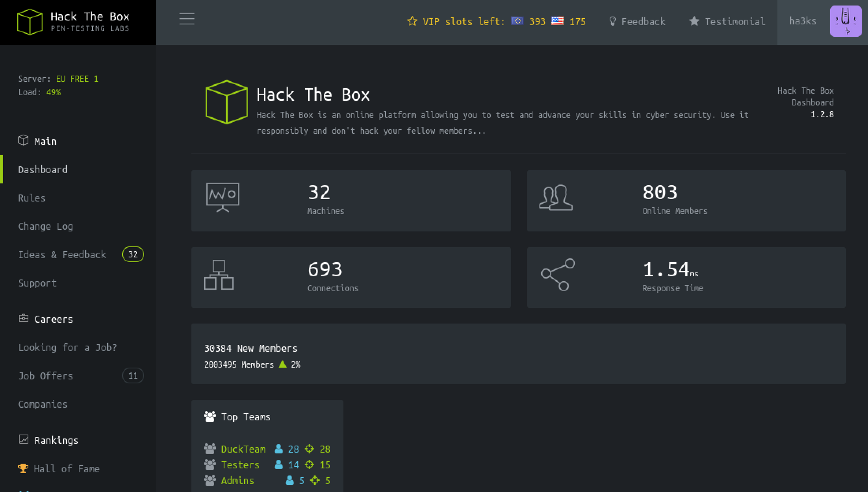The height and width of the screenshot is (492, 868).
Task: Click the Testimonial star icon
Action: 694,21
